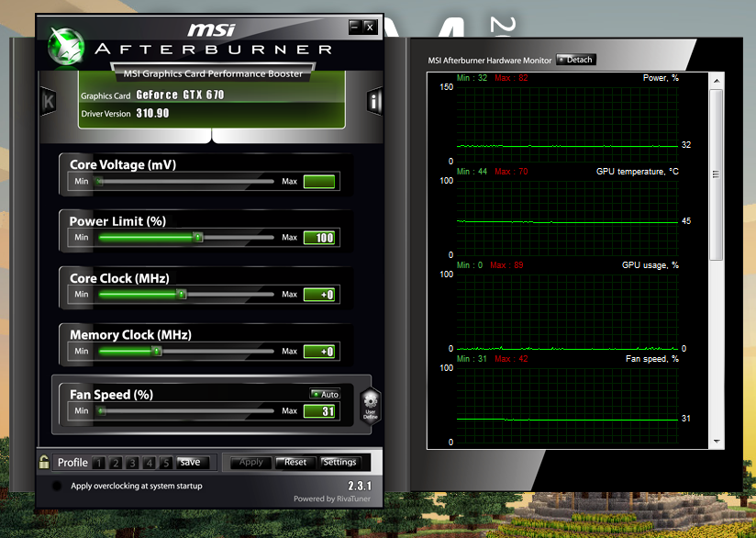Select profile slot 4
The height and width of the screenshot is (538, 756).
[x=149, y=463]
